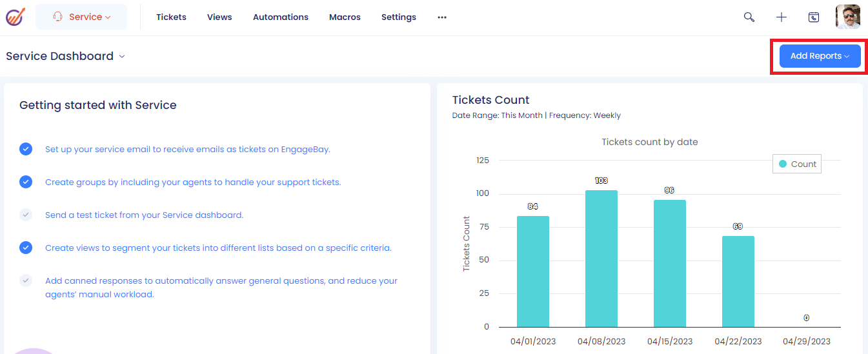Click the EngageBay logo icon
Viewport: 868px width, 354px height.
(x=16, y=17)
